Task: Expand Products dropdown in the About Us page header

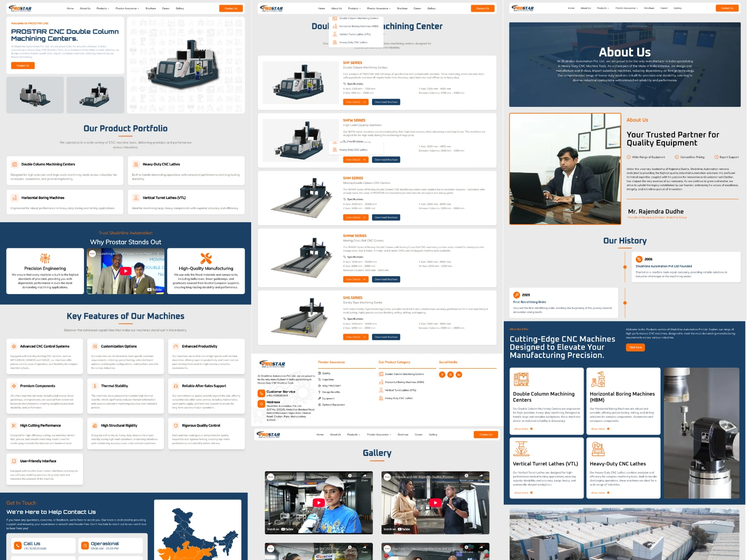Action: coord(603,8)
